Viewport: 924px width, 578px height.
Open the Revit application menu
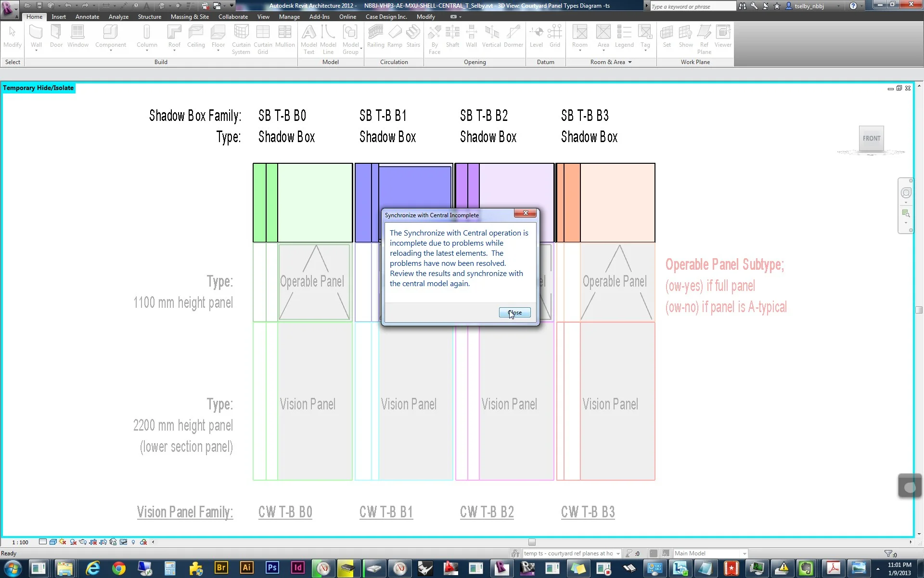click(10, 9)
